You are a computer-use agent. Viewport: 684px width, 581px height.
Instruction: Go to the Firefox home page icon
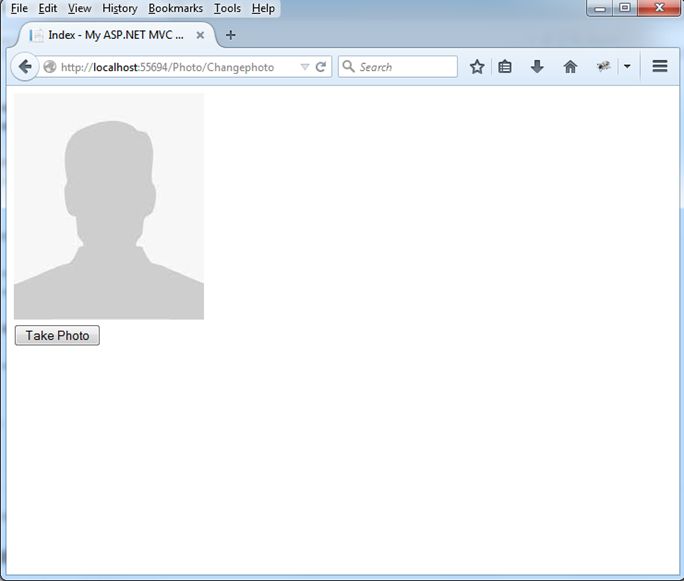[x=570, y=67]
